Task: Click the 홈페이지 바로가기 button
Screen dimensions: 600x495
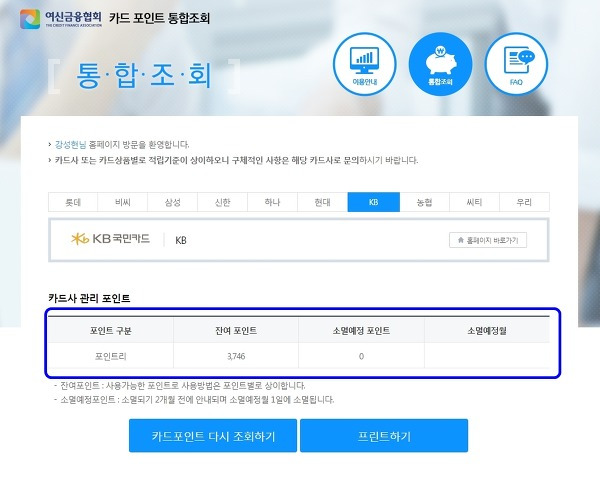Action: 488,240
